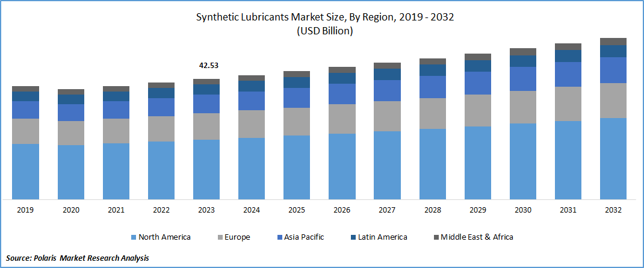Click the Europe segment of the 2019 bar

tap(25, 131)
